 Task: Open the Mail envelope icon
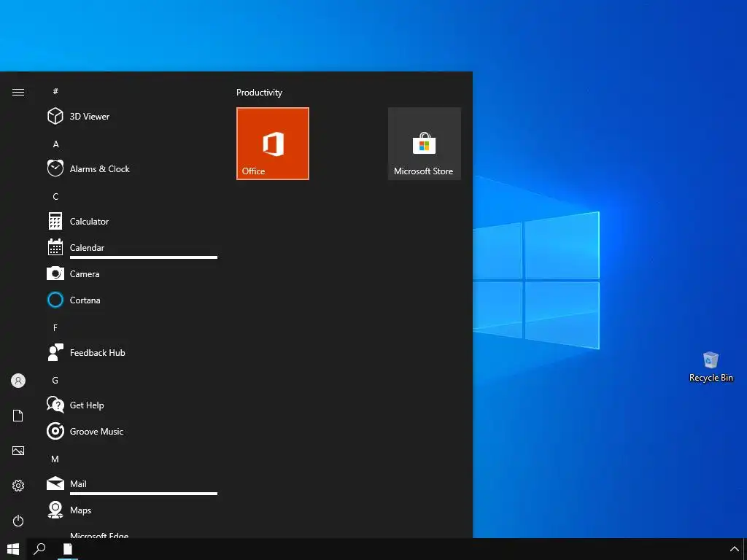coord(55,483)
